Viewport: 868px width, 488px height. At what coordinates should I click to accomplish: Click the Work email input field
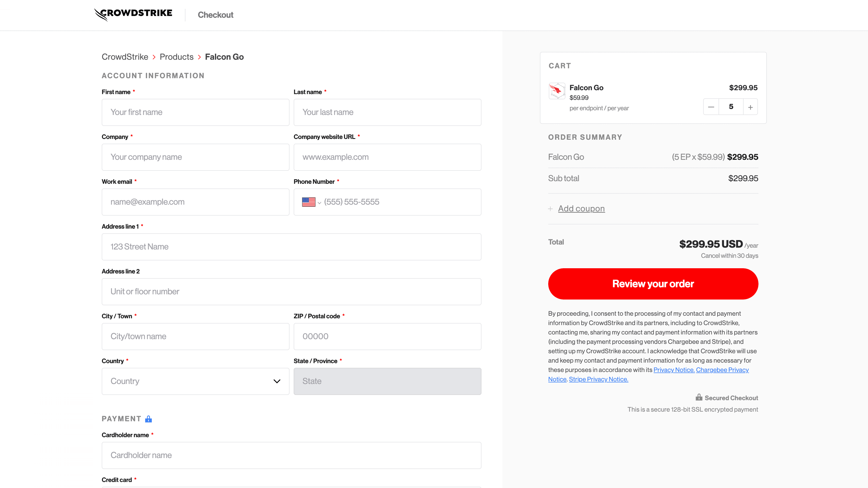coord(195,202)
